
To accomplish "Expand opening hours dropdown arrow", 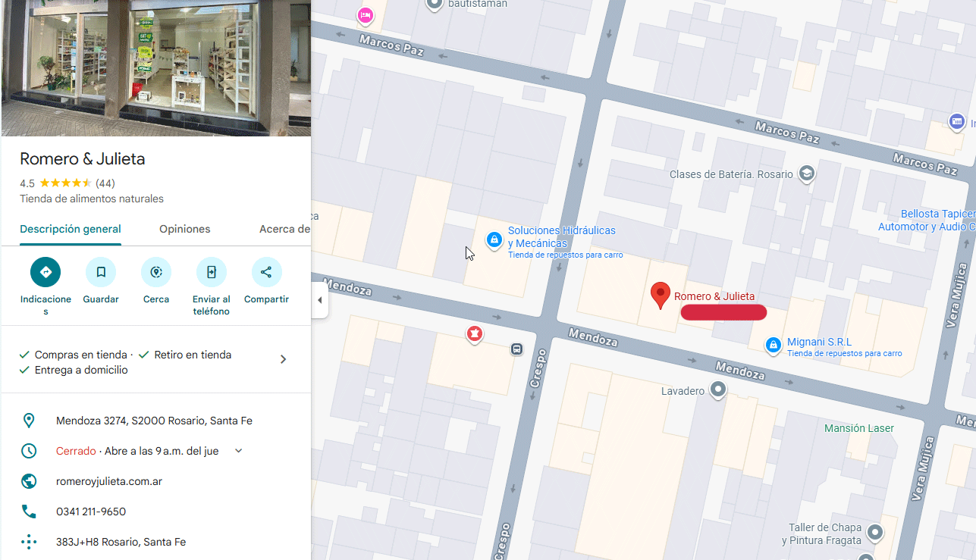I will pos(238,451).
